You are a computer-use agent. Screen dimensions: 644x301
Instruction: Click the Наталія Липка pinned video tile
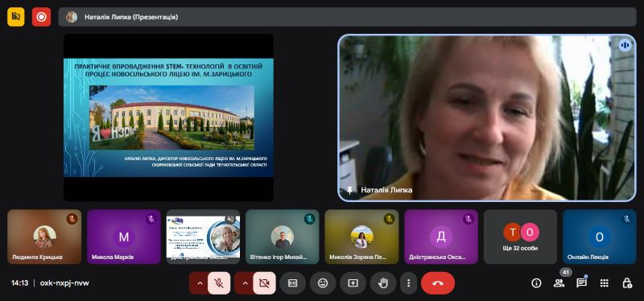[x=487, y=118]
